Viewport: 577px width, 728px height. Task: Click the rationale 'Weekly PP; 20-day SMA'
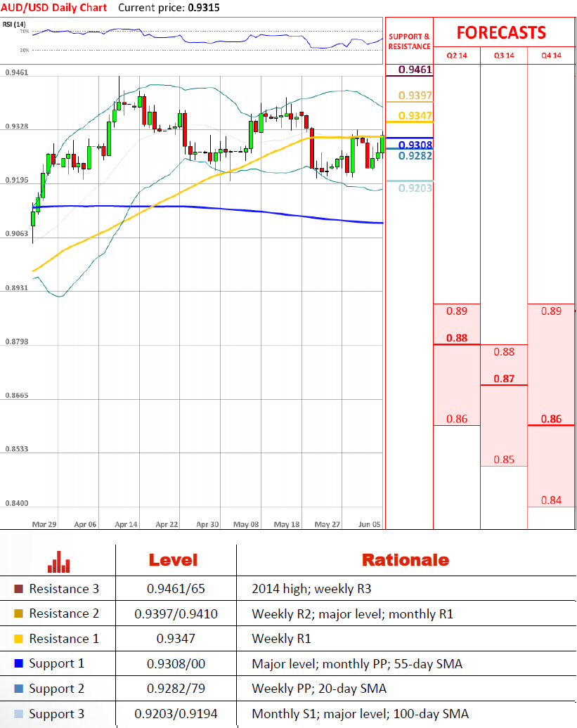(x=319, y=689)
